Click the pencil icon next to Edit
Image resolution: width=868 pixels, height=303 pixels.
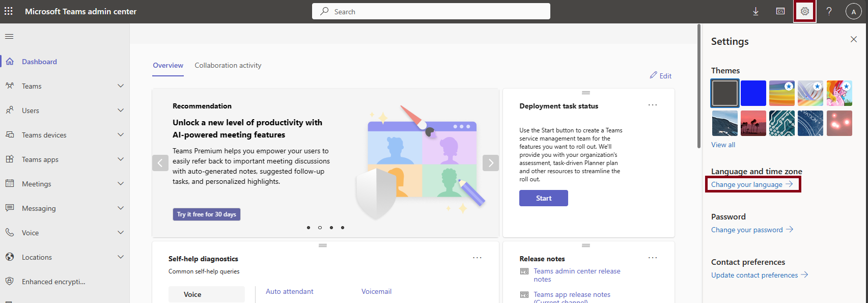653,75
